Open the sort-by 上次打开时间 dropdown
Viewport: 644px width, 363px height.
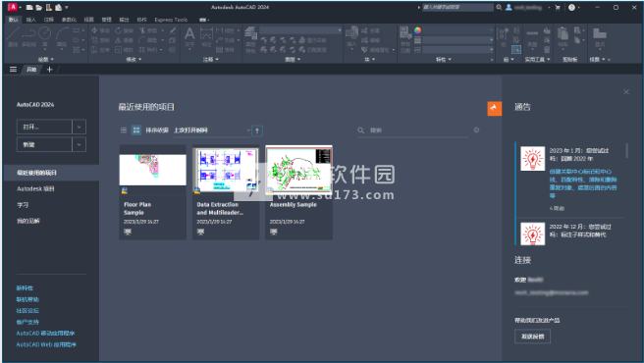212,130
